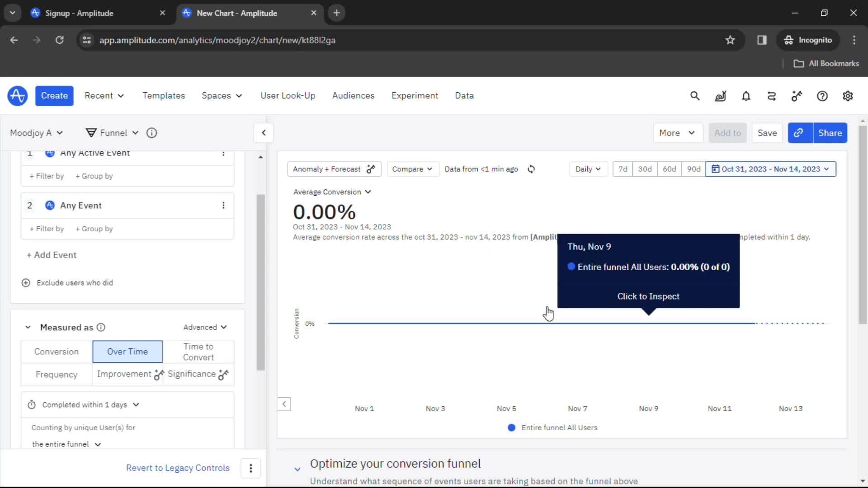Open the User Look-Up tool
Image resolution: width=868 pixels, height=488 pixels.
pos(288,95)
